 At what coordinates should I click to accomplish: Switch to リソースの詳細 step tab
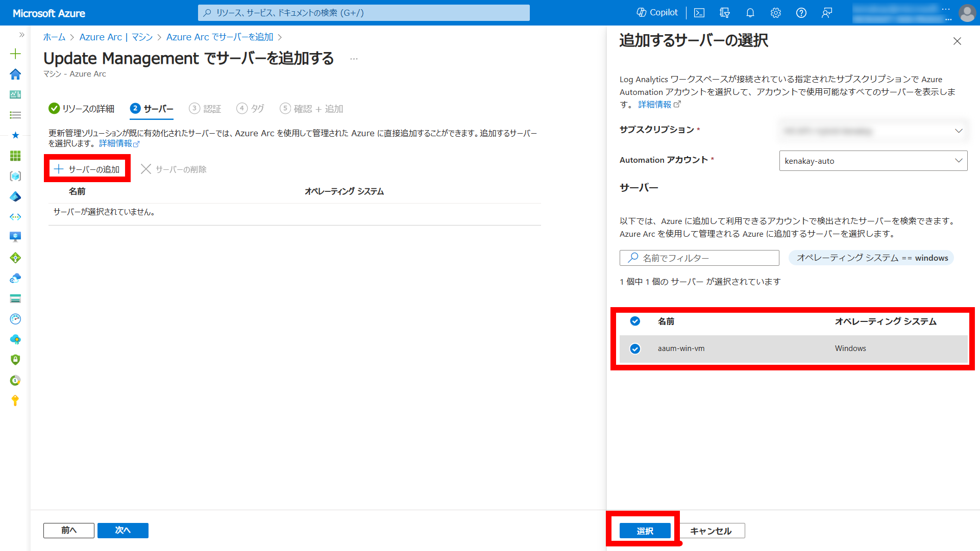point(82,109)
